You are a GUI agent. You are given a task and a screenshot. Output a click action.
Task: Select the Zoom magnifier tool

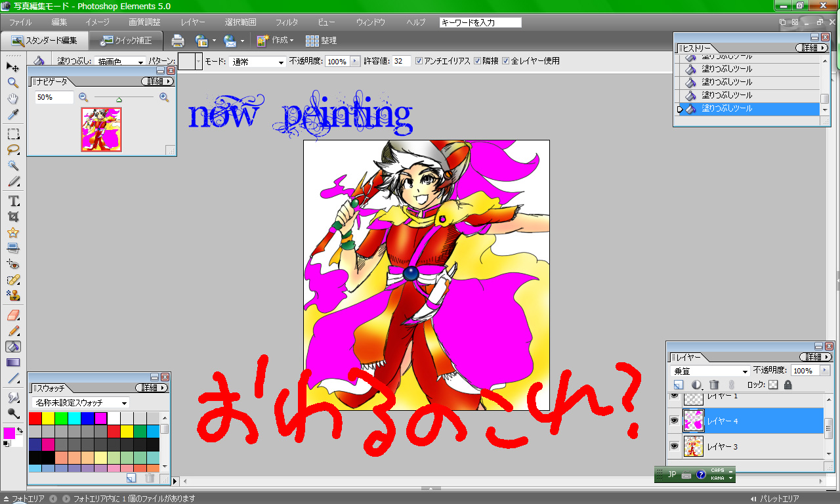click(12, 83)
